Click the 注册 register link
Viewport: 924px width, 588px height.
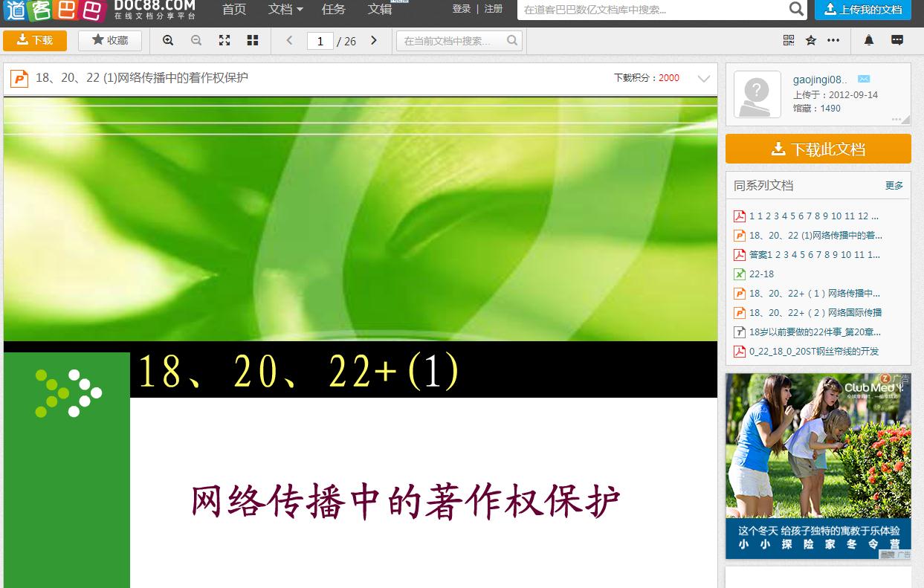(x=493, y=9)
